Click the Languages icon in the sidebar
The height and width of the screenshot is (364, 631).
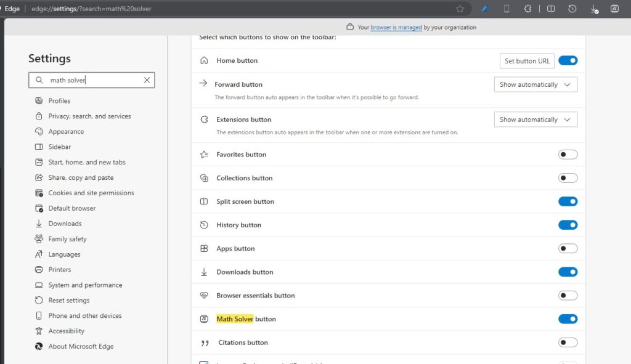39,254
